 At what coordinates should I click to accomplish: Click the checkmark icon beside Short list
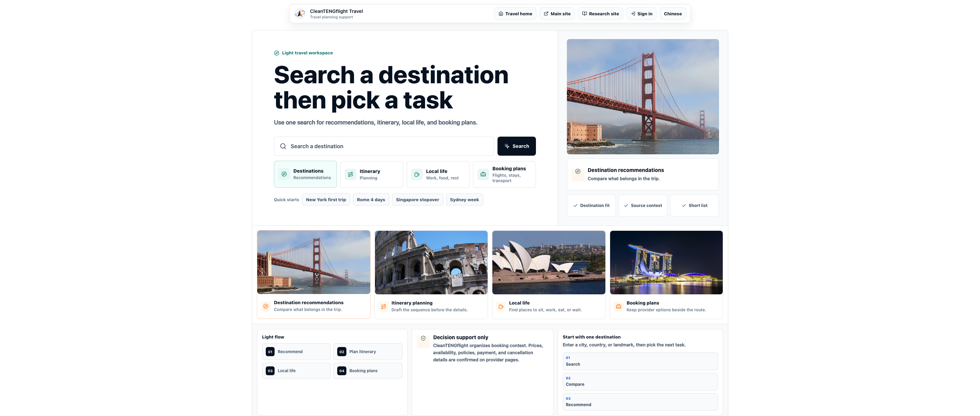pos(684,206)
